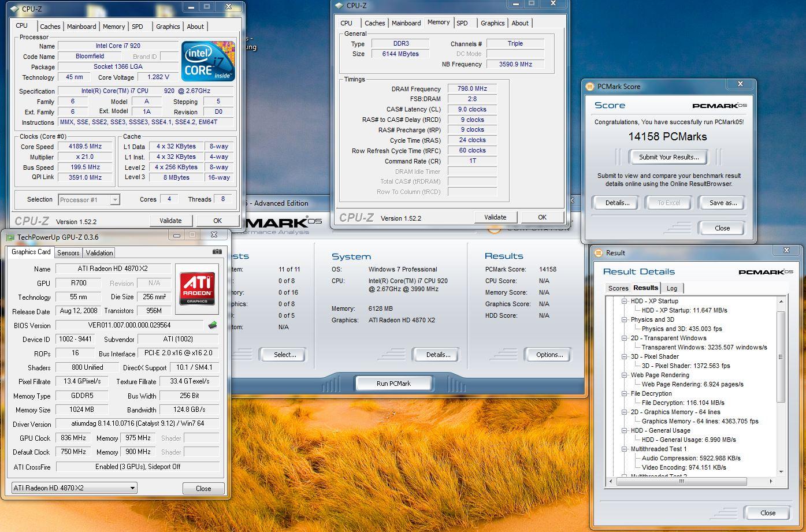
Task: Click Close in the Result window
Action: (x=768, y=513)
